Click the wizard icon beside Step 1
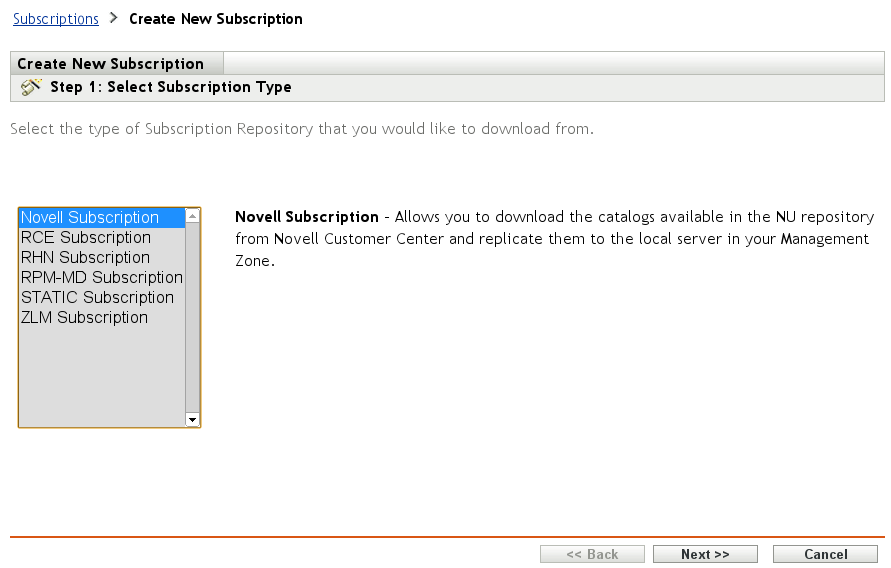 coord(31,87)
